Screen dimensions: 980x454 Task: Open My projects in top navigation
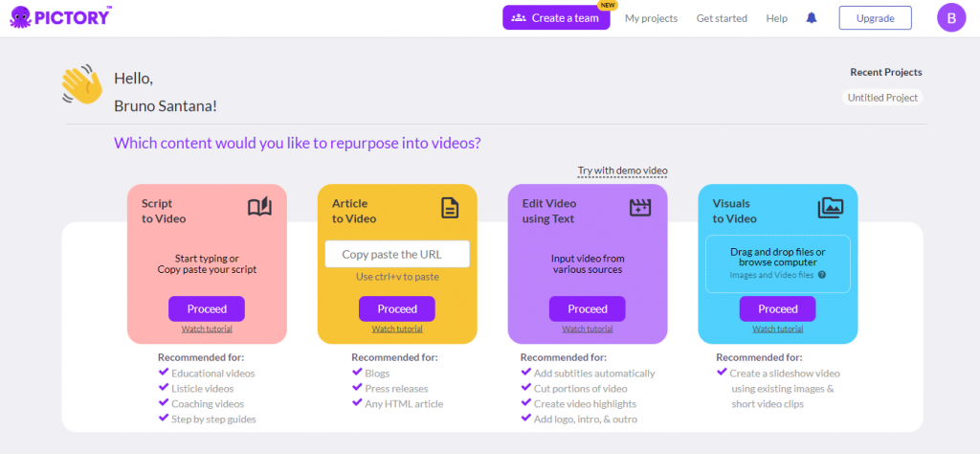tap(651, 18)
